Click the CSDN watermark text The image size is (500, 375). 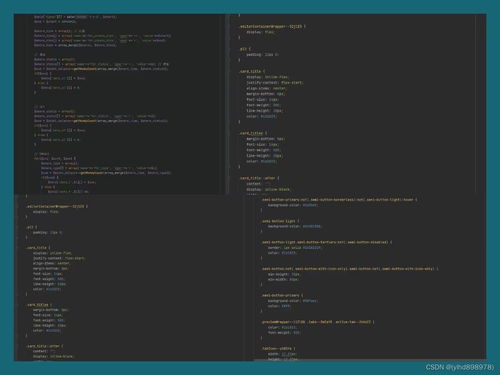(x=460, y=367)
